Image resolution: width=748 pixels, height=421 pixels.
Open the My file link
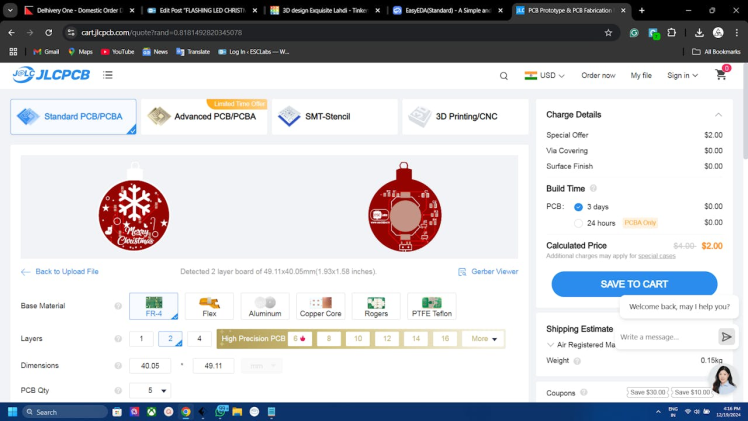[641, 75]
